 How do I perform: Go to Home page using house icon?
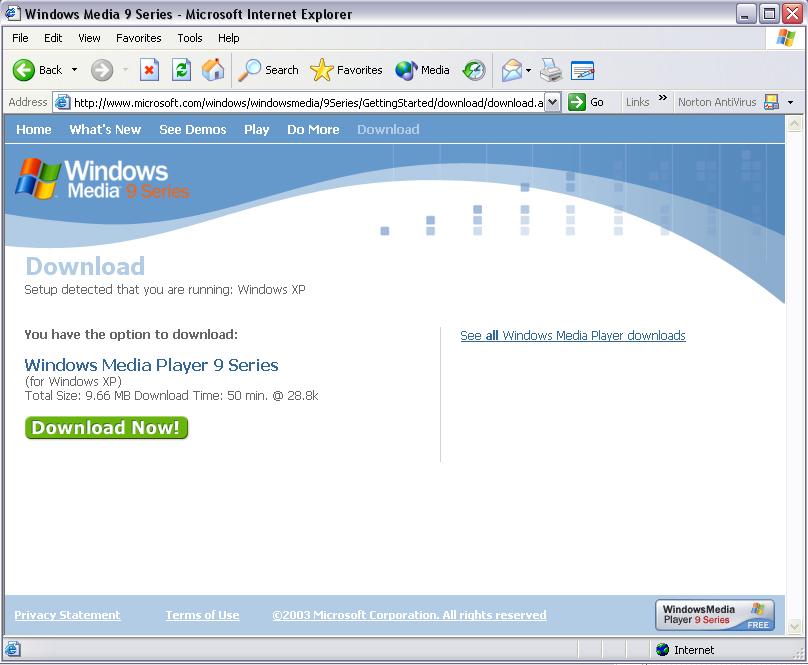(213, 70)
